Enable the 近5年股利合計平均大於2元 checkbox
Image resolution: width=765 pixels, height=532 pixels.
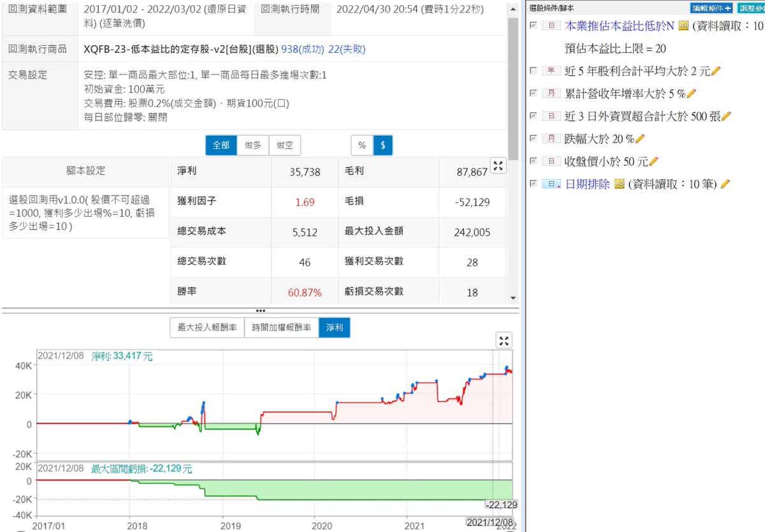click(533, 71)
